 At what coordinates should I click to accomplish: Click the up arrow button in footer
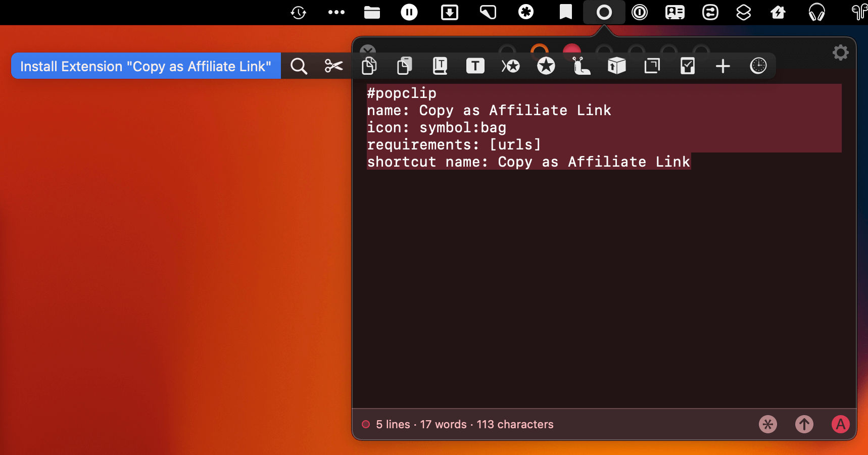coord(804,424)
